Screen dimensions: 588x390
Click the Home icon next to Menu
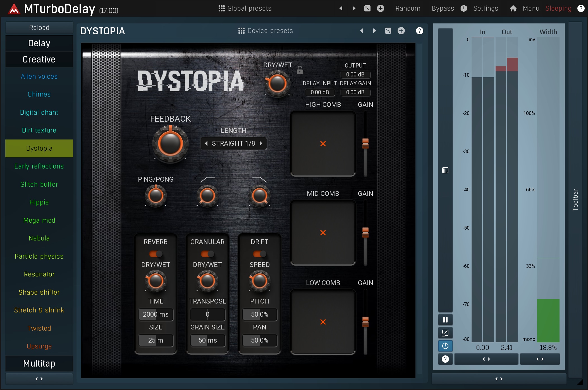point(513,8)
